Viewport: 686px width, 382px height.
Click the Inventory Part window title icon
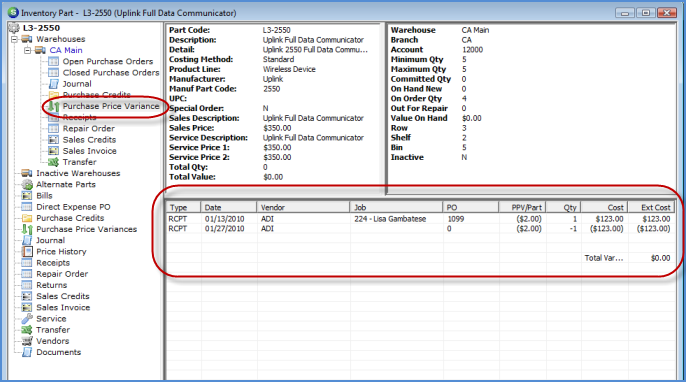14,13
